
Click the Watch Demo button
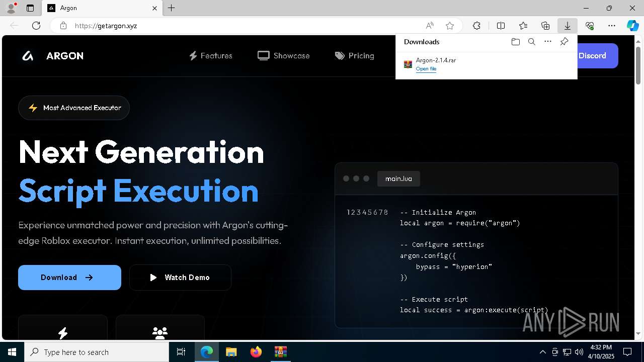tap(180, 278)
